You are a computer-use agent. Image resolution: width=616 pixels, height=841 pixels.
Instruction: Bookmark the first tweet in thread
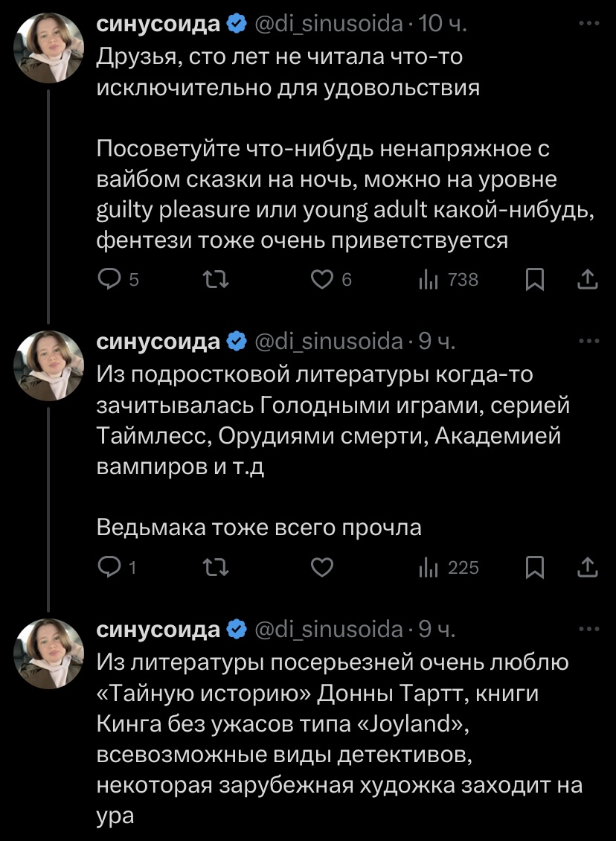pos(534,280)
